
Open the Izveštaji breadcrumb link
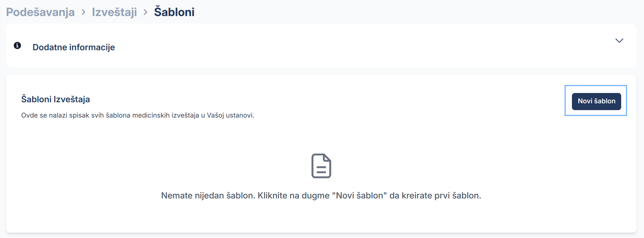[114, 12]
